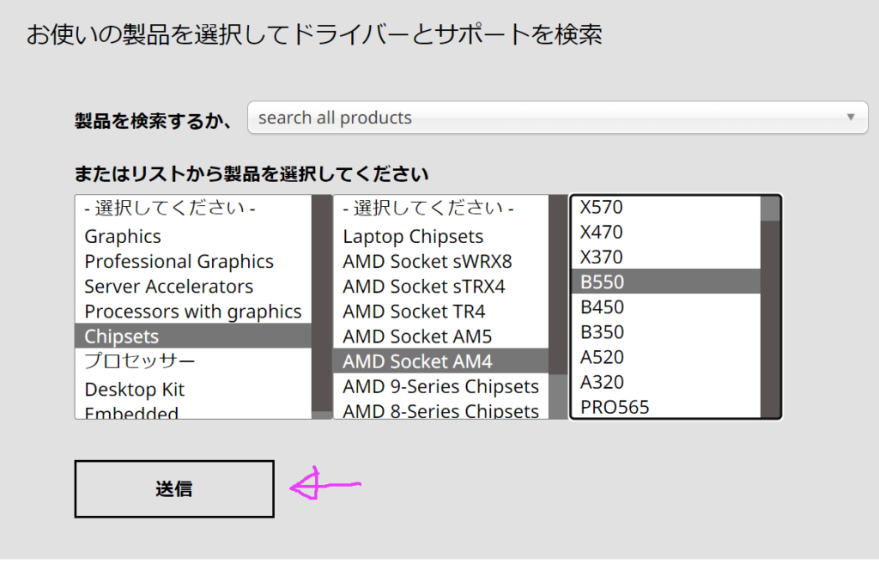This screenshot has width=879, height=588.
Task: Select Laptop Chipsets in second list
Action: (440, 237)
